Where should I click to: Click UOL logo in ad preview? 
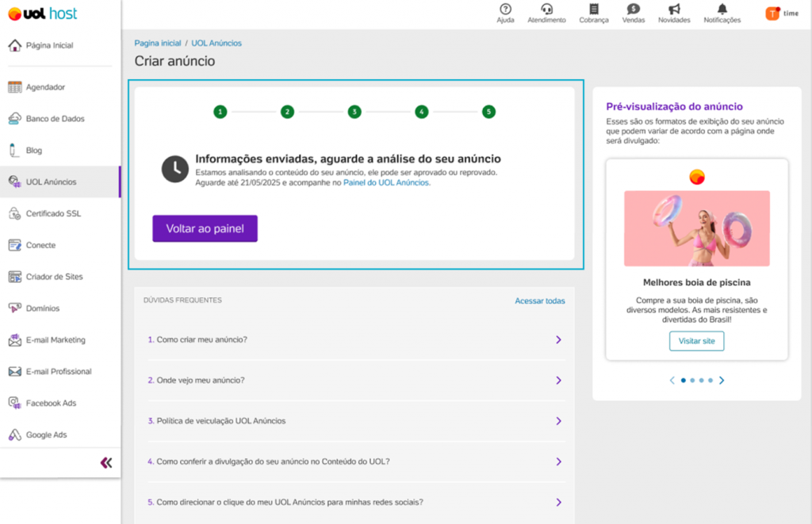point(696,177)
